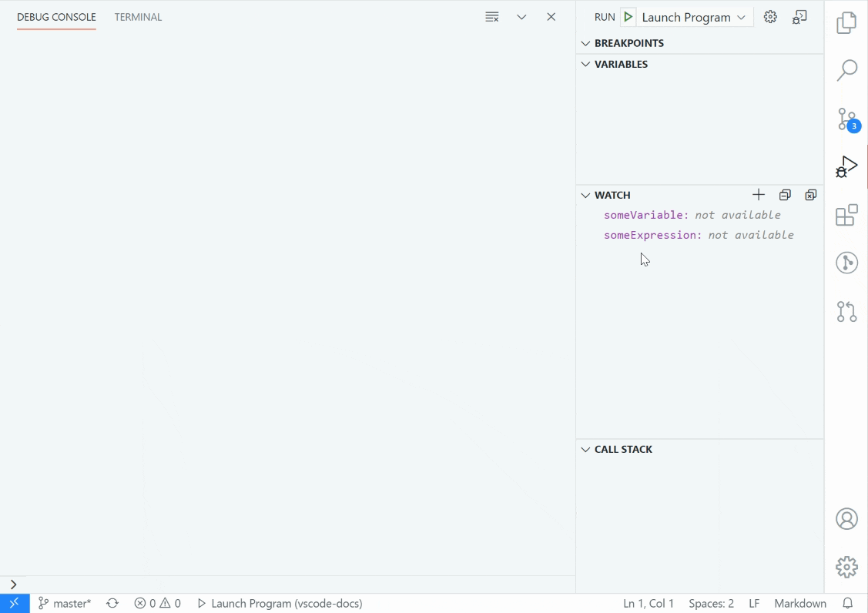
Task: Clear the Debug Console output
Action: pos(491,16)
